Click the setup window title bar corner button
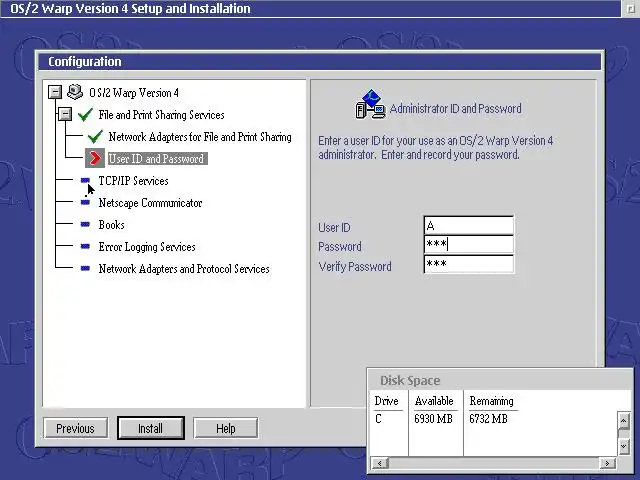 tap(630, 9)
